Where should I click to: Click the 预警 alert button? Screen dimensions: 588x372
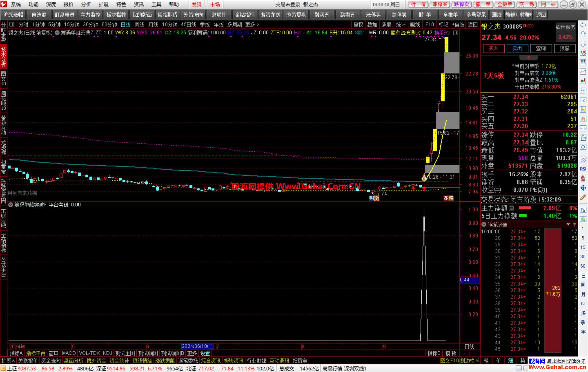pyautogui.click(x=565, y=48)
